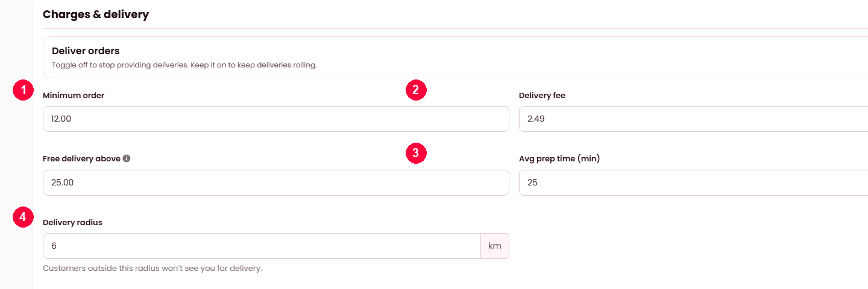Click the info icon beside Free delivery above
The height and width of the screenshot is (289, 868).
(127, 159)
